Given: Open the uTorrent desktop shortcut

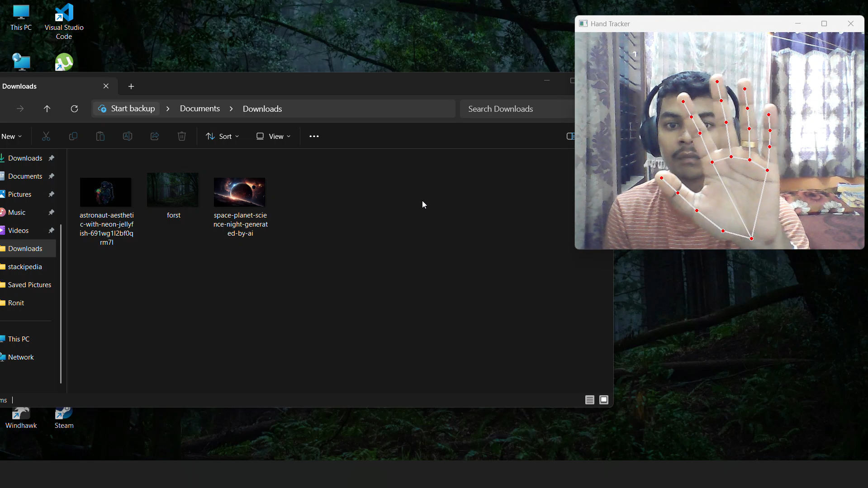Looking at the screenshot, I should (x=64, y=62).
